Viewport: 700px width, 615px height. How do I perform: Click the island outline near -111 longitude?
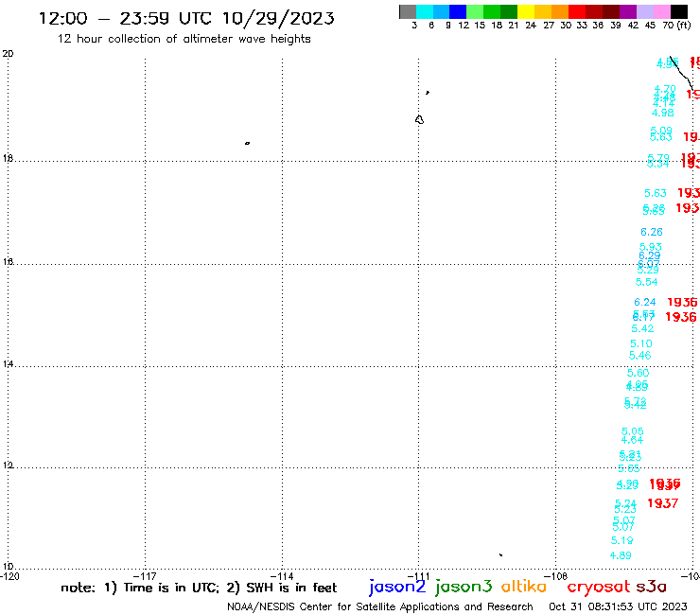tap(419, 119)
